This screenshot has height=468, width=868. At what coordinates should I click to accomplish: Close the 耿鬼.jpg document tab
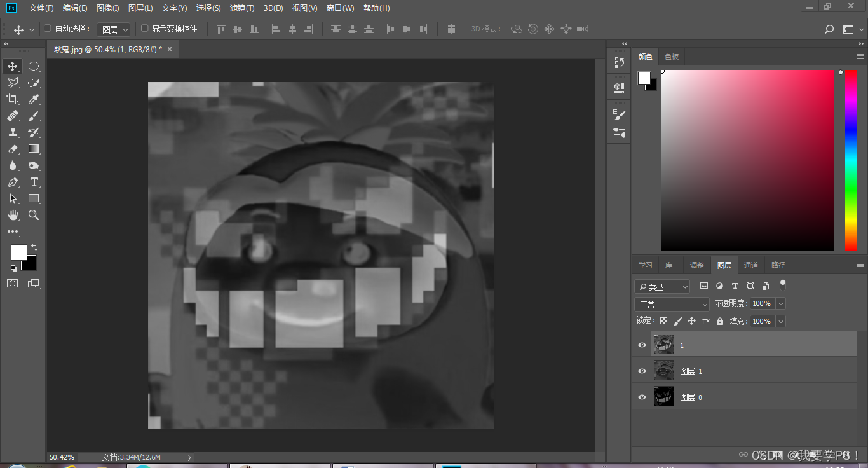click(x=170, y=49)
